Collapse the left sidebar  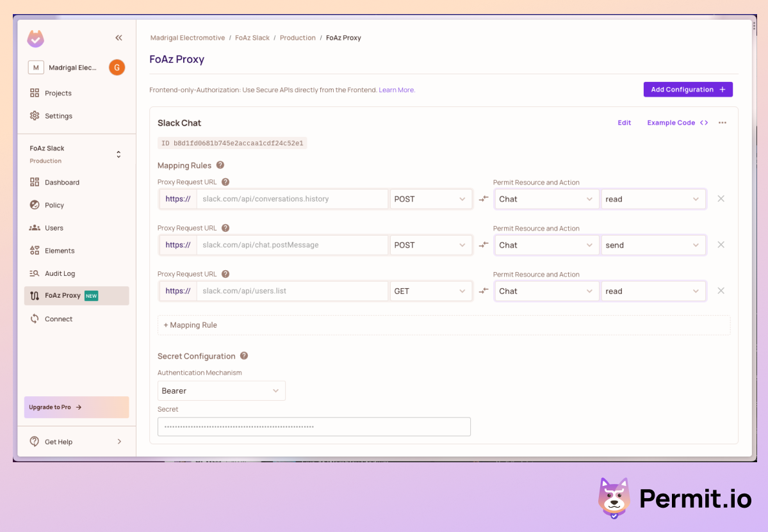pos(118,37)
